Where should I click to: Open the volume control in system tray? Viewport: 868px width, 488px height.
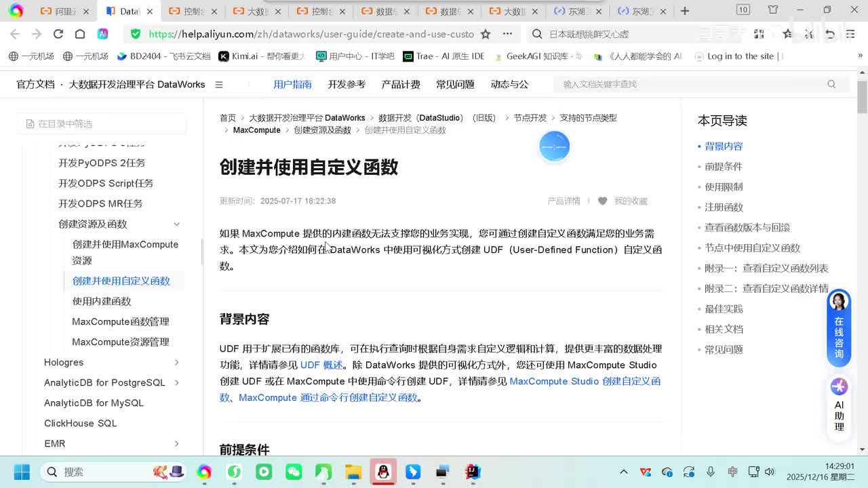[770, 472]
